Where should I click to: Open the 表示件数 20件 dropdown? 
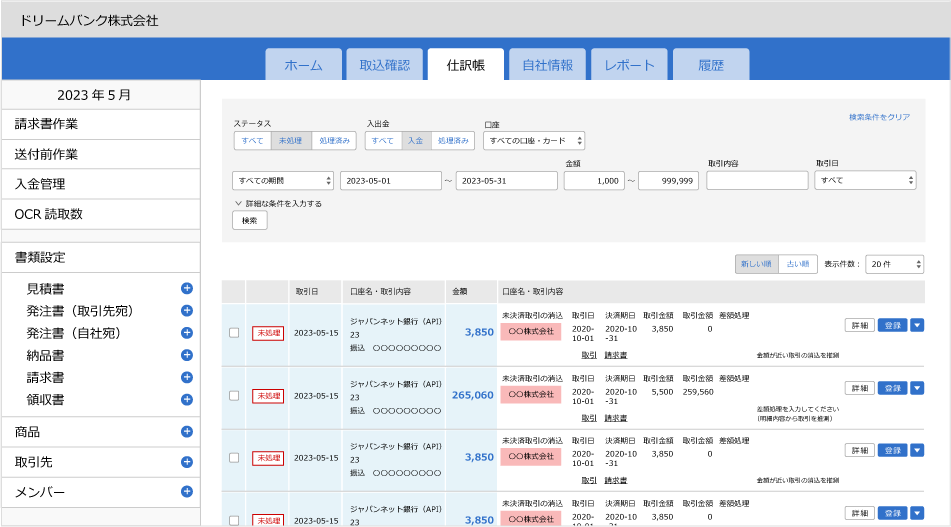click(895, 264)
